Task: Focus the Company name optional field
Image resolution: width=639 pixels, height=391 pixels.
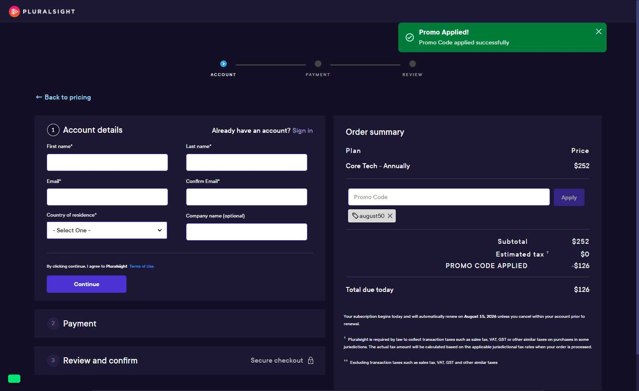Action: pyautogui.click(x=247, y=232)
